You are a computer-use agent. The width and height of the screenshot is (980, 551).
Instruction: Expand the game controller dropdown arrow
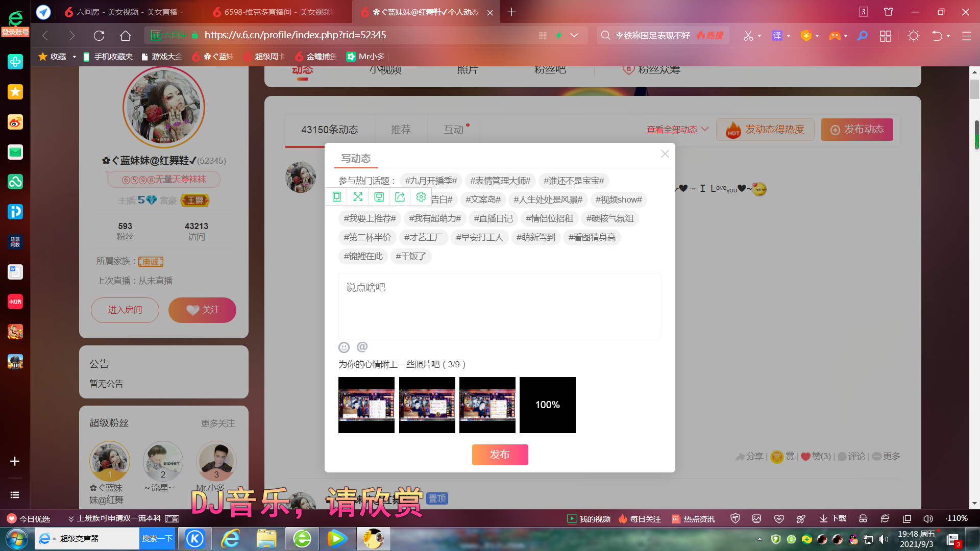click(x=846, y=36)
